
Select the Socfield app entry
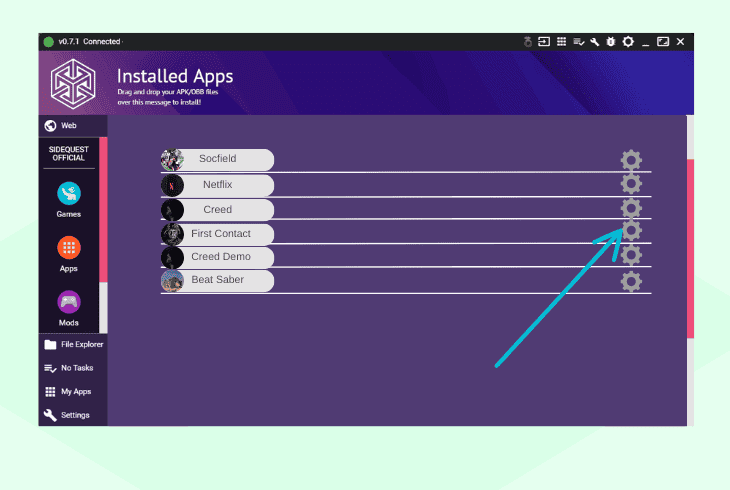217,160
